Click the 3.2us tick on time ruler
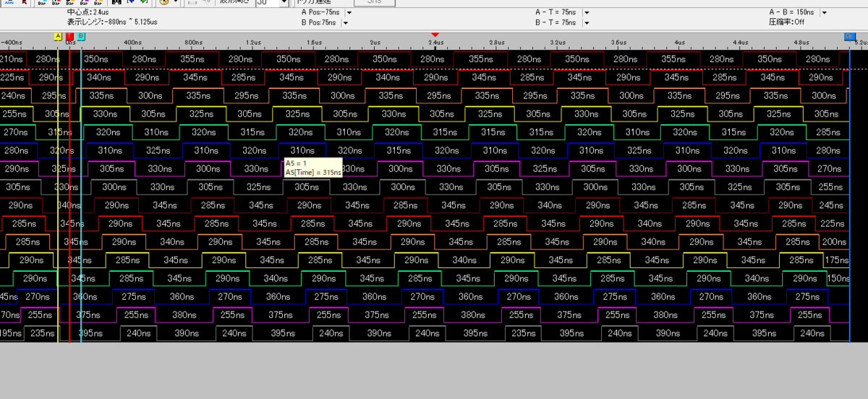The image size is (868, 399). coord(557,43)
